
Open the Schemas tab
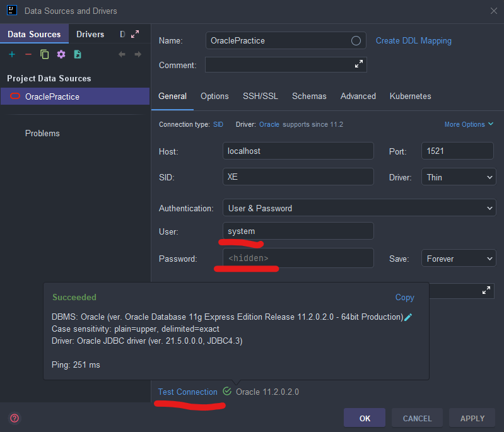(x=309, y=96)
